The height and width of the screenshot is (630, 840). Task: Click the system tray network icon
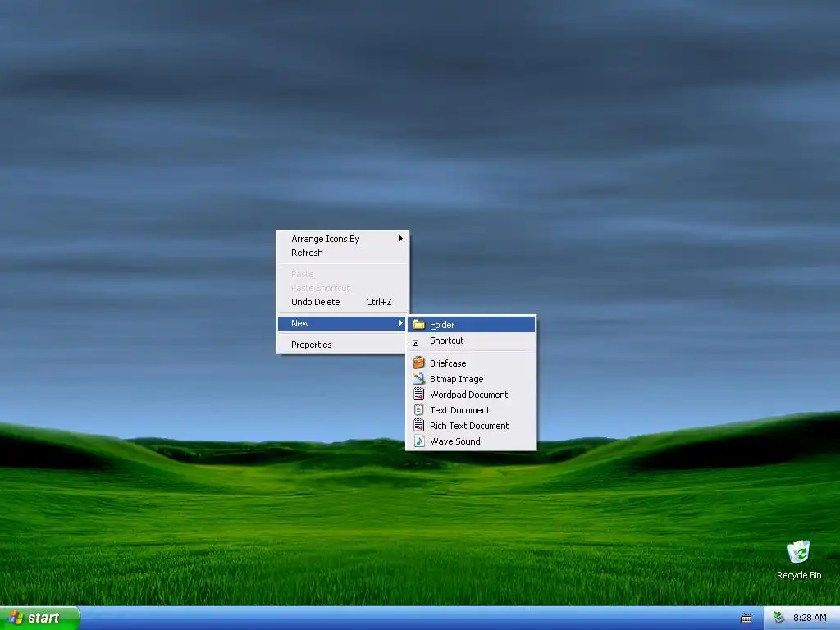click(779, 618)
